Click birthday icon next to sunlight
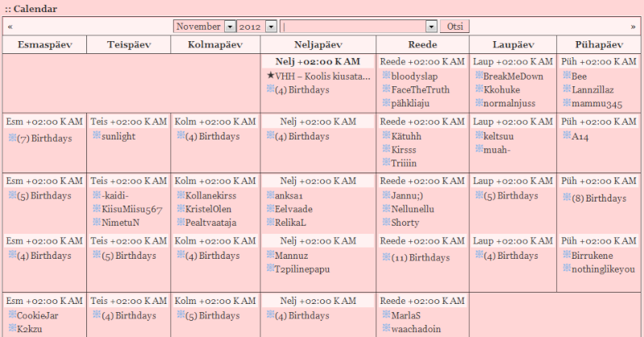 pyautogui.click(x=97, y=135)
